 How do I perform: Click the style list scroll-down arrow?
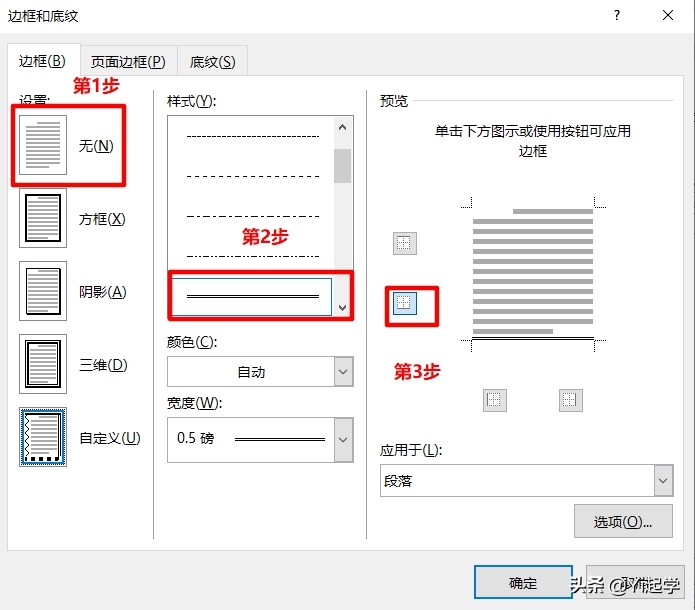[x=343, y=307]
